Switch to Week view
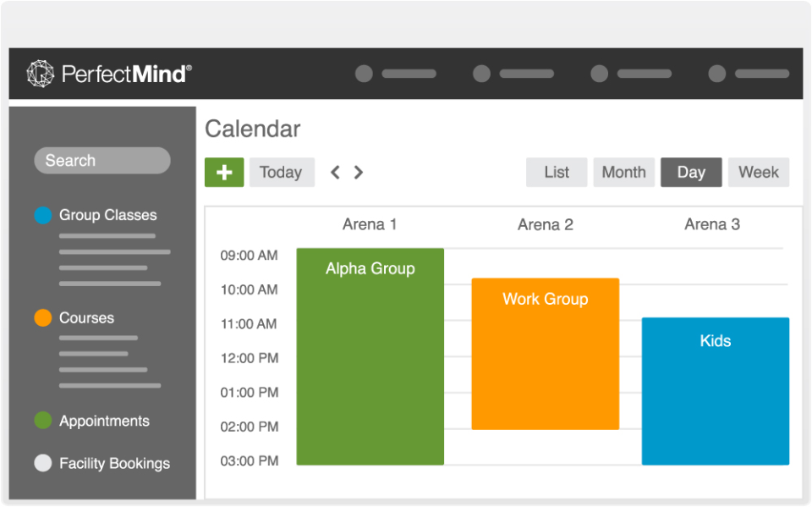Image resolution: width=812 pixels, height=507 pixels. click(758, 172)
